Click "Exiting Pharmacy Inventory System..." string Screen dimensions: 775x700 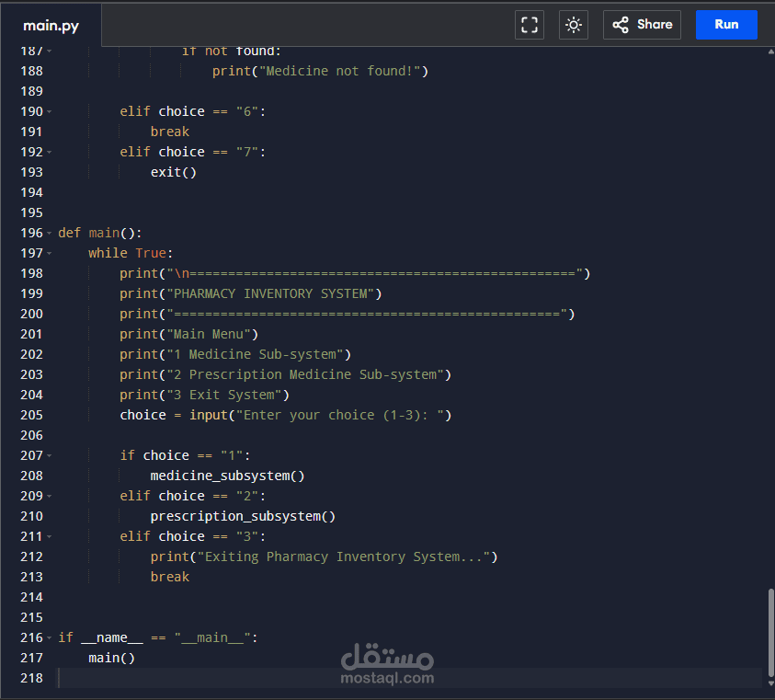tap(344, 557)
